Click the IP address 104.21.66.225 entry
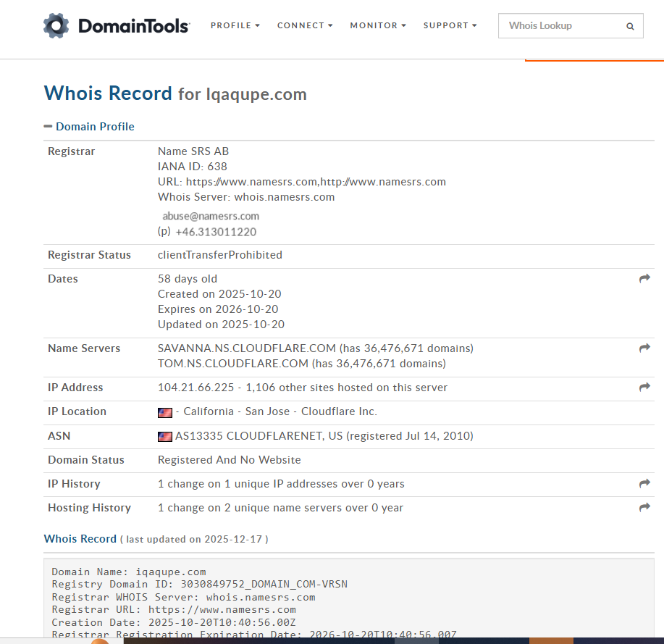664x644 pixels. 196,388
